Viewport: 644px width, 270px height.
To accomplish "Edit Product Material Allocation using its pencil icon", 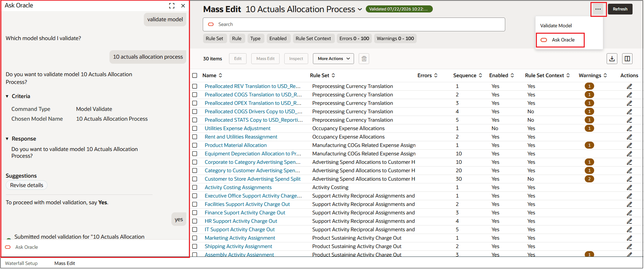I will (x=629, y=145).
